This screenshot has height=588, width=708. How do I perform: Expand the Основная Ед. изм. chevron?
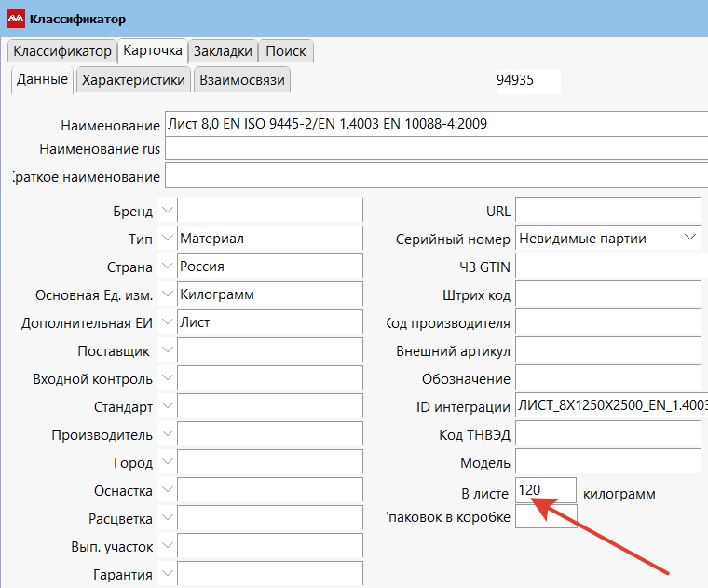point(168,294)
